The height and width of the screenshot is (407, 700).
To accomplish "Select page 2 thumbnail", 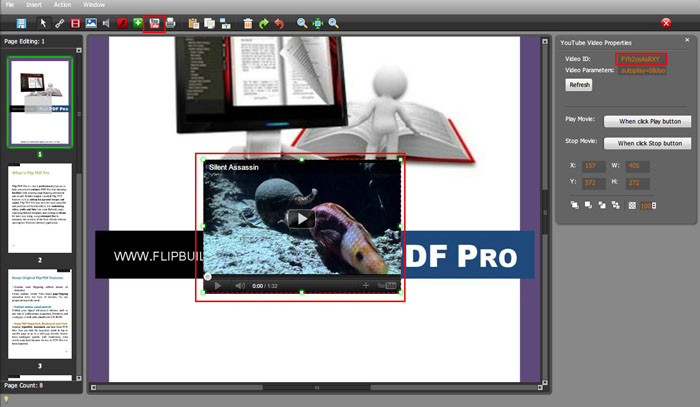I will tap(40, 208).
